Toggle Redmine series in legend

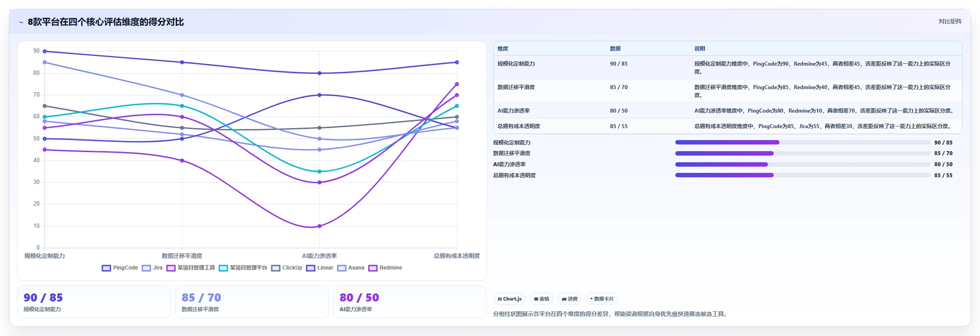385,268
